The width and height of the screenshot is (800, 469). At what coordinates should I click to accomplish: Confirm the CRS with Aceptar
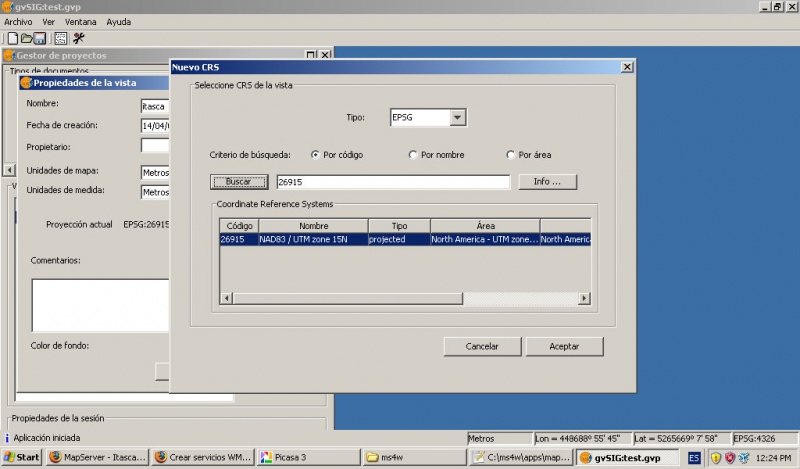565,346
